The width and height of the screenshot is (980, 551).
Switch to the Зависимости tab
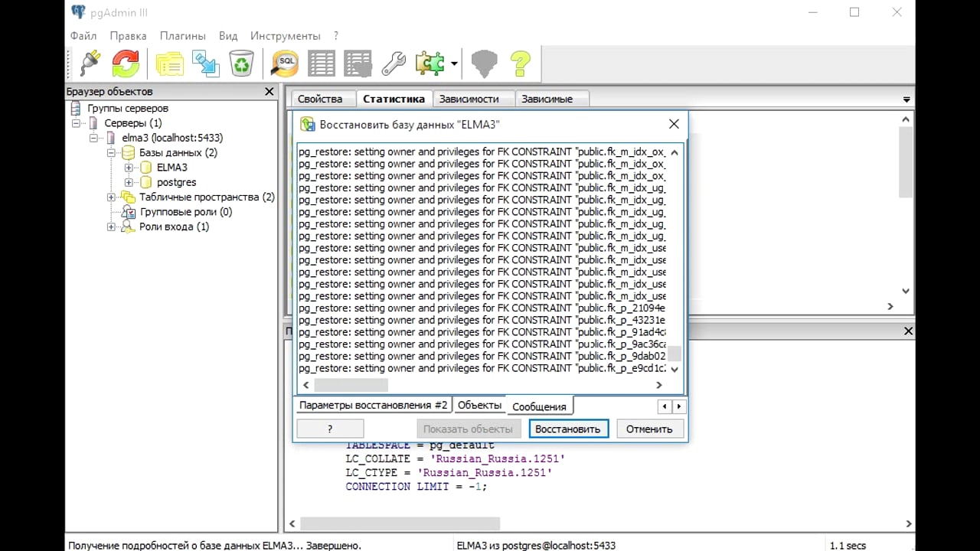pyautogui.click(x=469, y=99)
